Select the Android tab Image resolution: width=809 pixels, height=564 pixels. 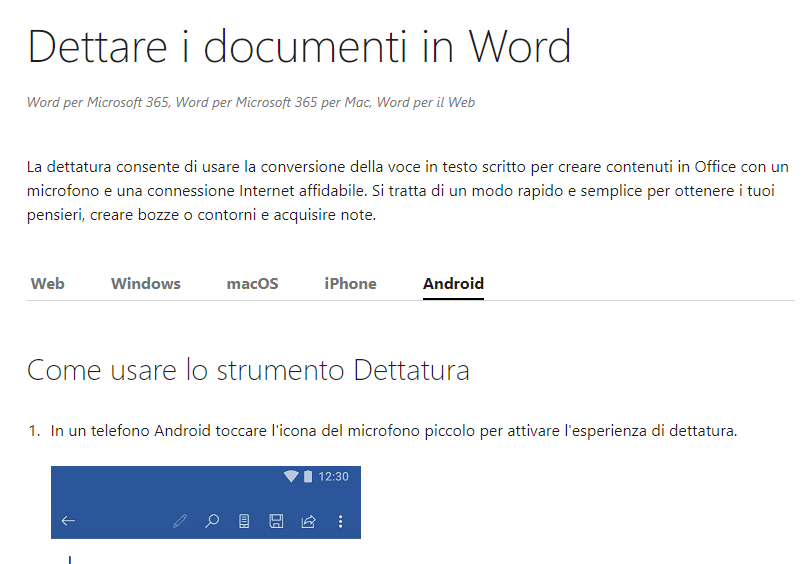(x=453, y=283)
